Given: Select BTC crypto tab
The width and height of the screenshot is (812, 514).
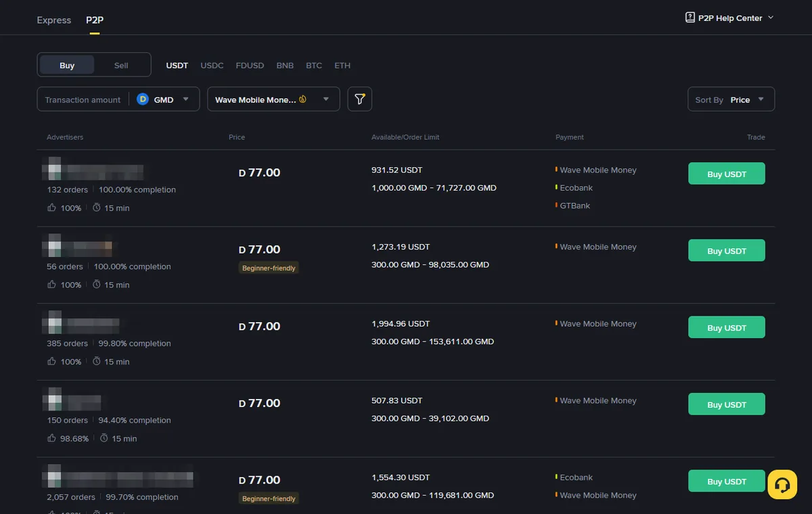Looking at the screenshot, I should (x=314, y=66).
